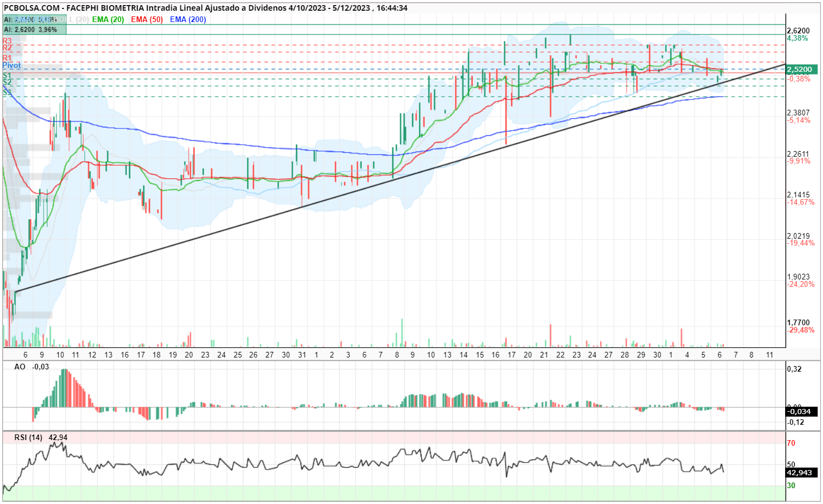Click the R1 resistance level label
Viewport: 823px width, 504px height.
[x=7, y=58]
